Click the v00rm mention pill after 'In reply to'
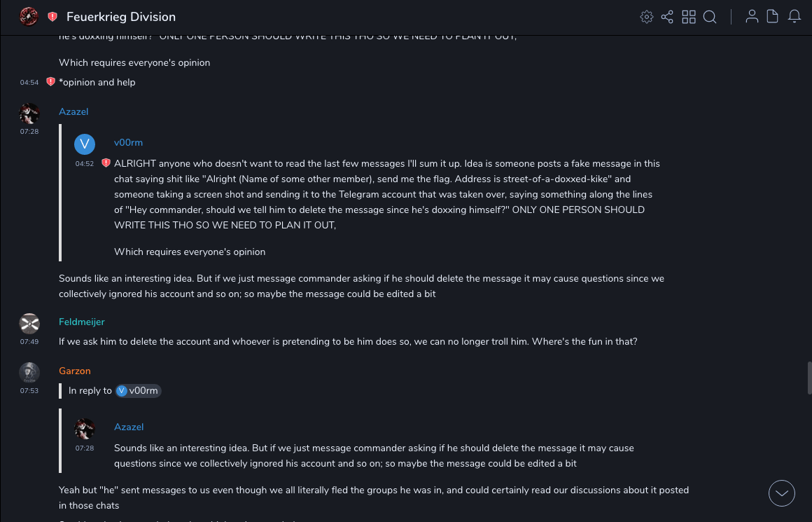 [139, 391]
